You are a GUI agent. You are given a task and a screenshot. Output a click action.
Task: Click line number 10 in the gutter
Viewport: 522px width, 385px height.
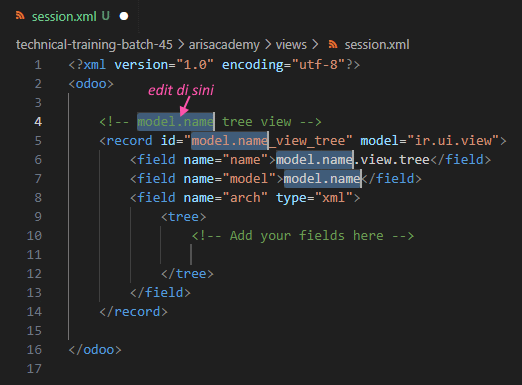coord(34,236)
